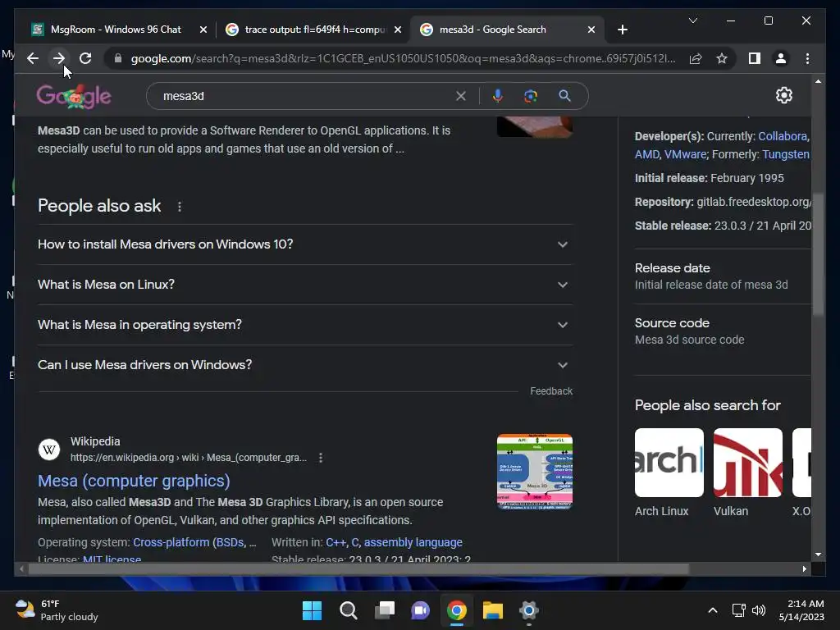840x630 pixels.
Task: Expand What is Mesa on Linux question
Action: [305, 285]
